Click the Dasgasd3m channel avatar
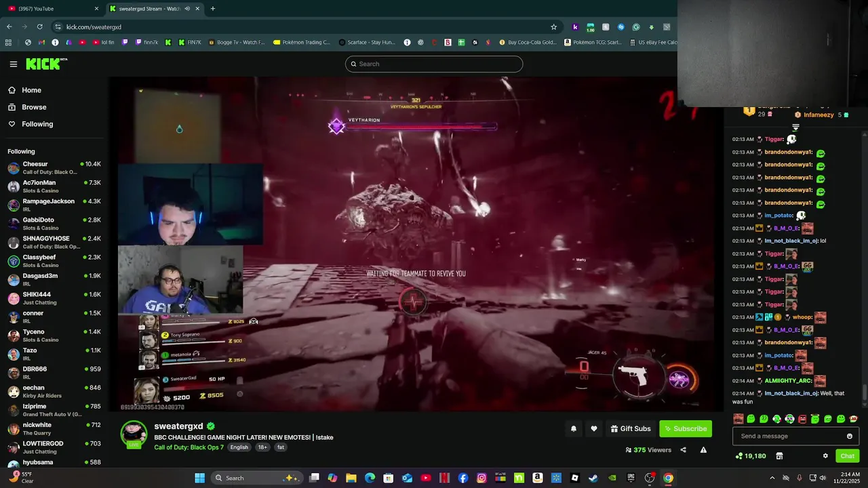Viewport: 868px width, 488px height. (14, 280)
